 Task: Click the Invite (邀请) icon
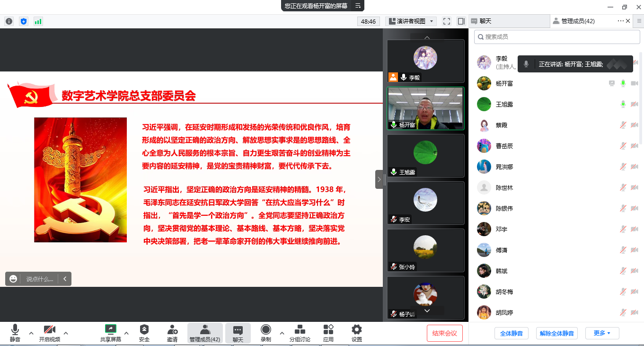click(172, 333)
